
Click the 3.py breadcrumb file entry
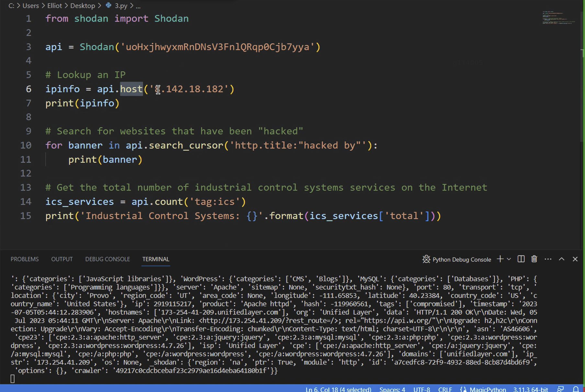pyautogui.click(x=121, y=5)
